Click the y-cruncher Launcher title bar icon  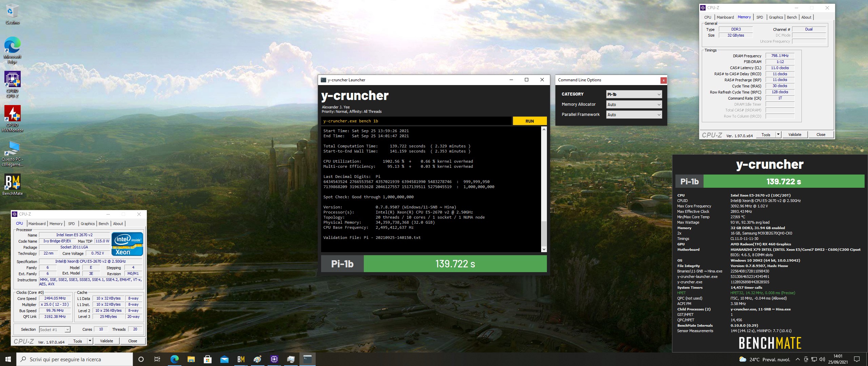pos(323,80)
